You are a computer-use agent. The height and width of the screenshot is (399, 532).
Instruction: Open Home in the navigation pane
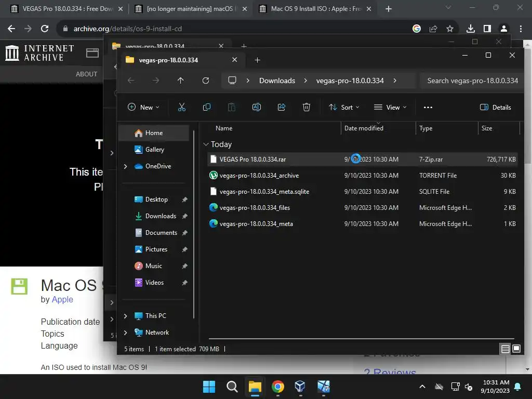154,133
